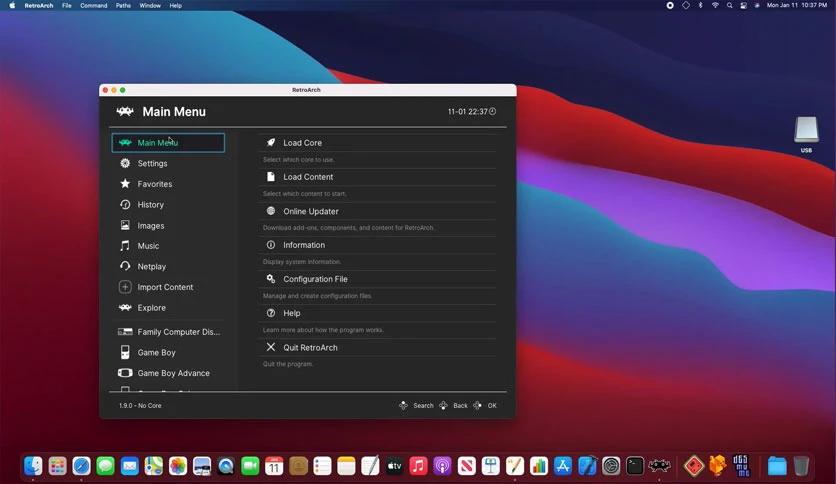Open the Apple menu
836x484 pixels.
coord(12,5)
